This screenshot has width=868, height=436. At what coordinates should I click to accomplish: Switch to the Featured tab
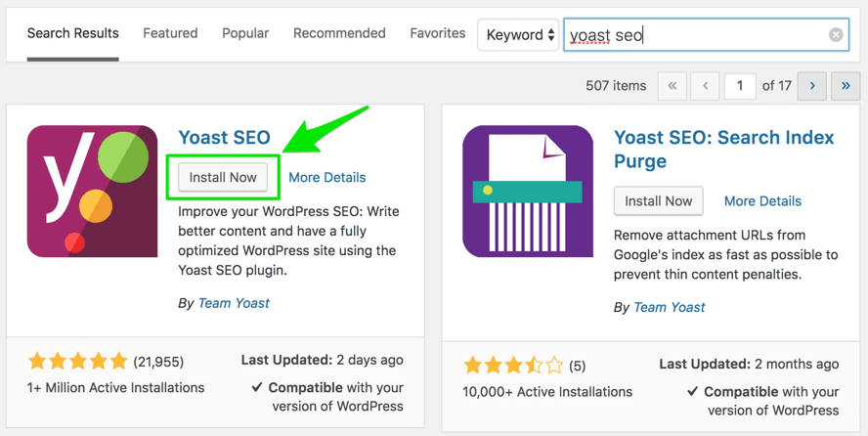click(170, 33)
